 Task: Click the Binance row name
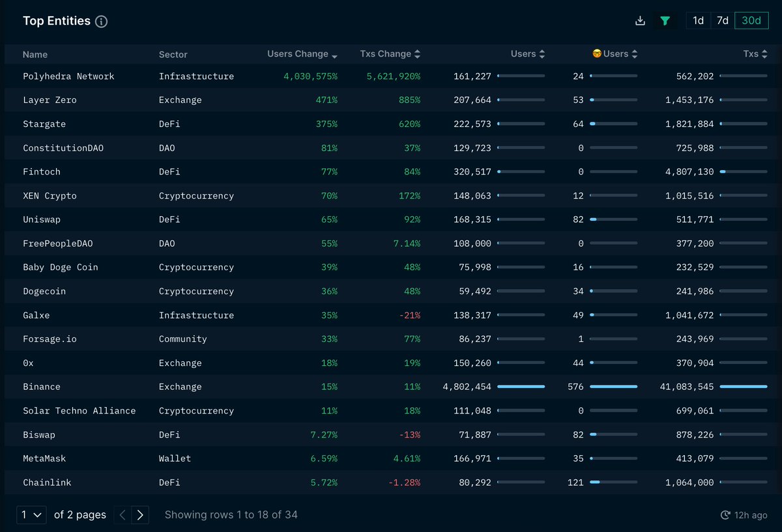42,387
